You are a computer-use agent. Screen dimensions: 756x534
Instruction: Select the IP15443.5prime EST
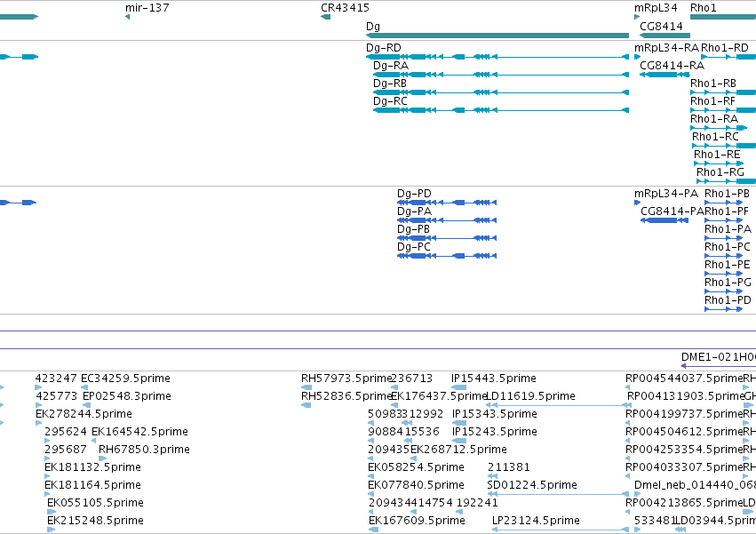(459, 387)
